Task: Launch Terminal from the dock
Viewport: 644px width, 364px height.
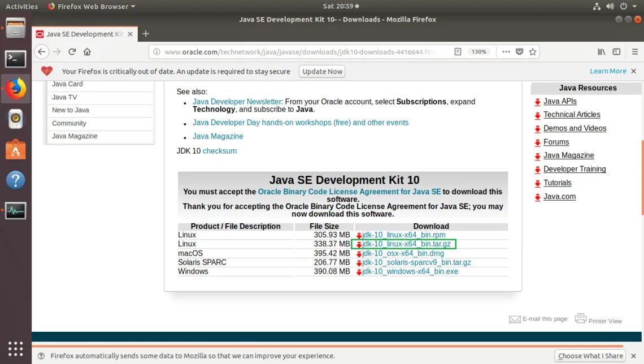Action: 16,59
